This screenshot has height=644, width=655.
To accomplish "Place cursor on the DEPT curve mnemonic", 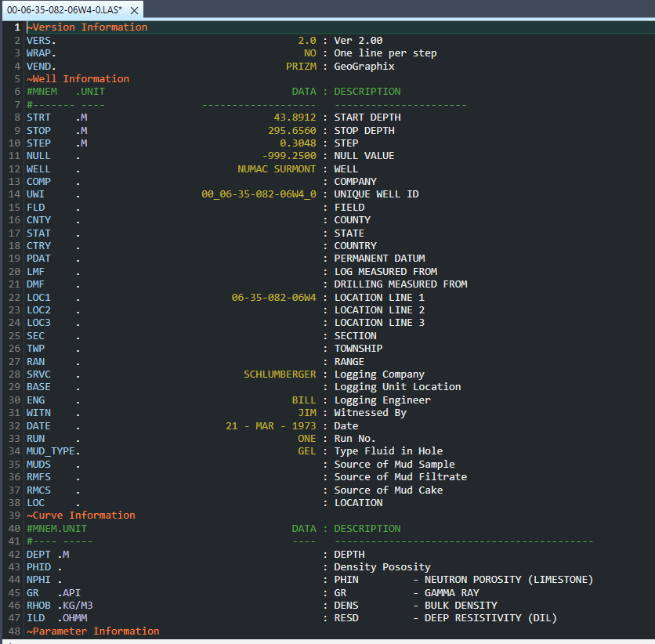I will point(38,554).
